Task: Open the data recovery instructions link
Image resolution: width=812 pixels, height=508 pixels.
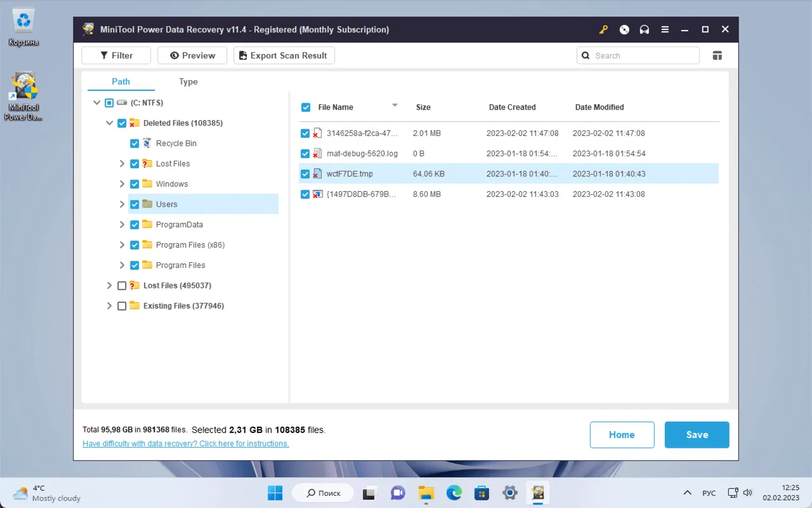Action: (186, 444)
